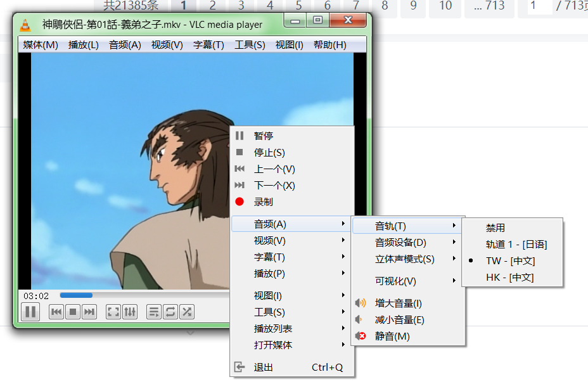Viewport: 588px width, 384px height.
Task: Expand 视图(I) submenu in context menu
Action: click(292, 295)
